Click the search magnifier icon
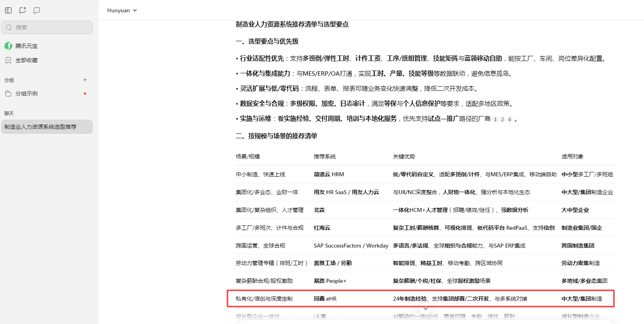Image resolution: width=644 pixels, height=324 pixels. point(9,27)
